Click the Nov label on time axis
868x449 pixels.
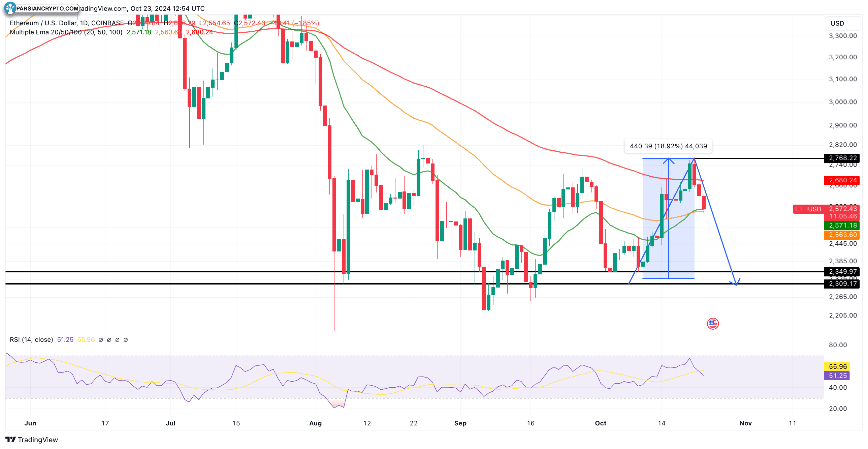745,423
